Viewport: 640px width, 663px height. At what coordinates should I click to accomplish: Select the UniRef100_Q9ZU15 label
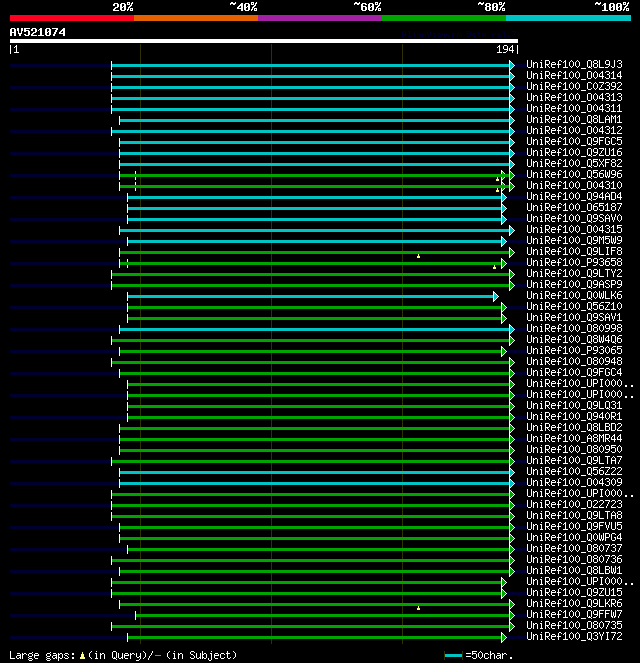coord(574,592)
